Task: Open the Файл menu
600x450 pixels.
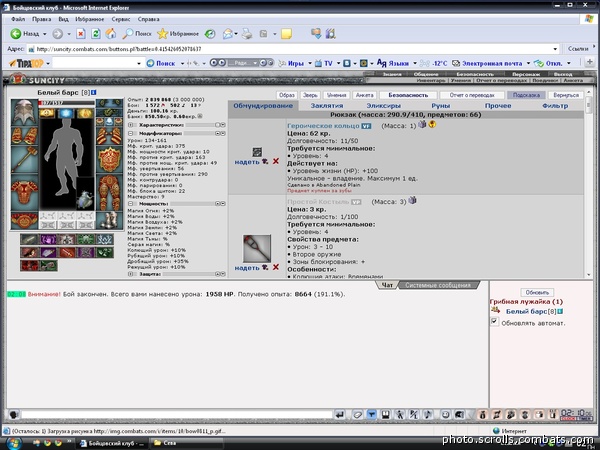Action: [18, 19]
